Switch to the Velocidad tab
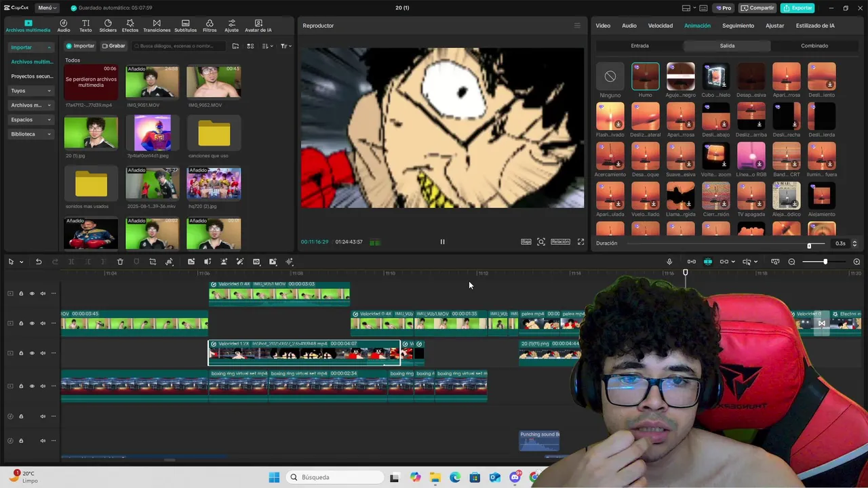 [660, 26]
